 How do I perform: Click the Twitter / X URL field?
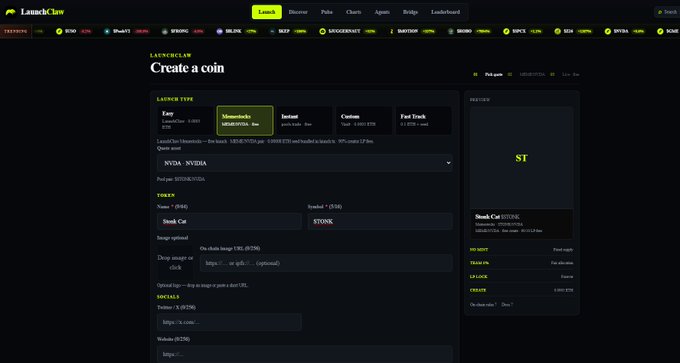coord(229,322)
